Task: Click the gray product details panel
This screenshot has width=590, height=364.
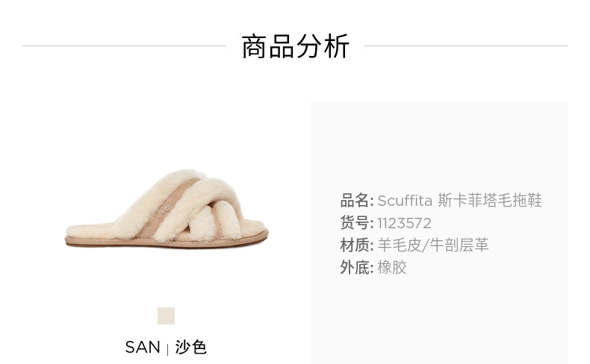Action: 438,233
